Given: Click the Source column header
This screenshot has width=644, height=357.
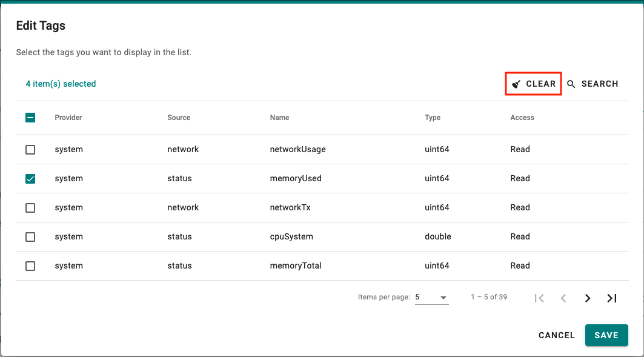Looking at the screenshot, I should pos(179,118).
